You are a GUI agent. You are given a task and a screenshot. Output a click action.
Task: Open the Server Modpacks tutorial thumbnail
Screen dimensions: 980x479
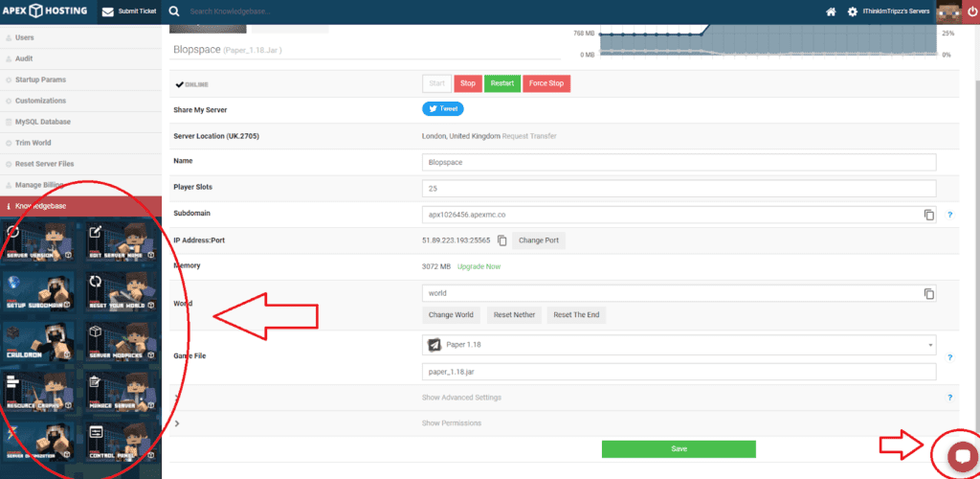coord(122,342)
